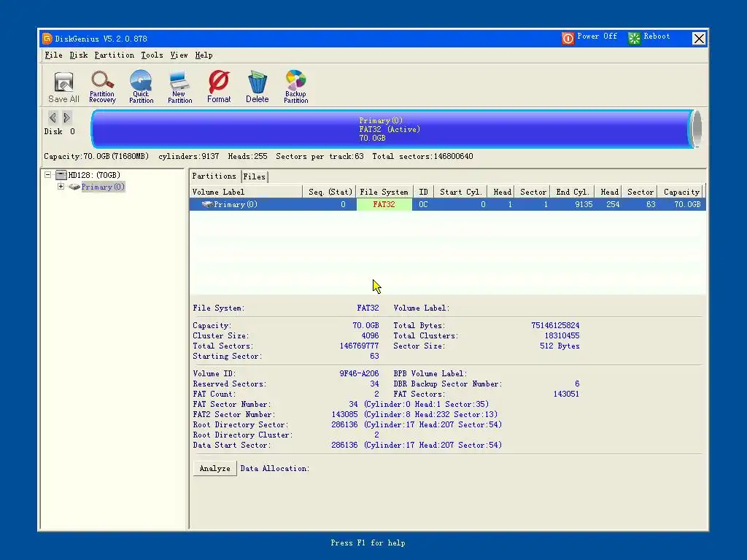
Task: Click the End Cyl. column header
Action: coord(572,192)
